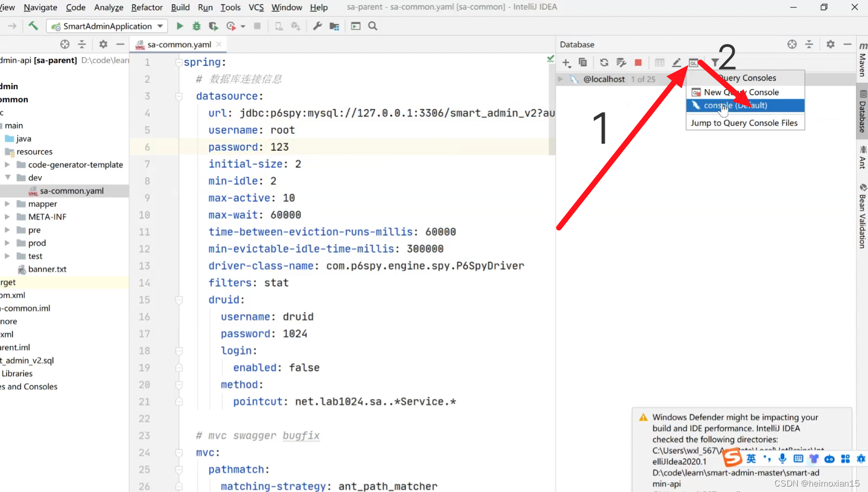Open the Refactor menu

point(147,8)
